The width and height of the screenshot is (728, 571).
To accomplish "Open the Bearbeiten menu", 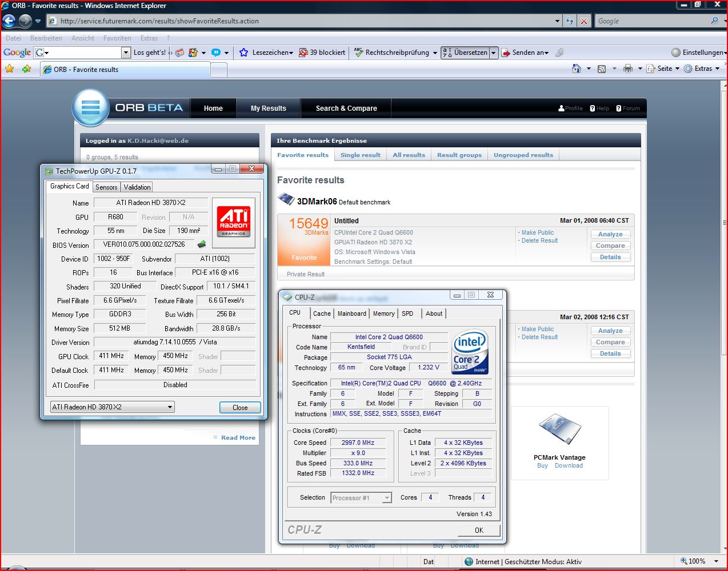I will (46, 38).
